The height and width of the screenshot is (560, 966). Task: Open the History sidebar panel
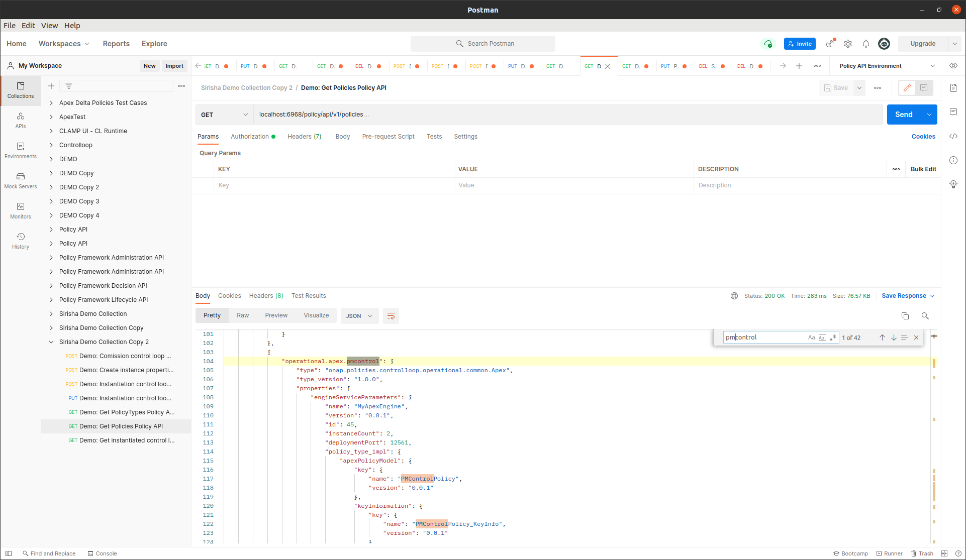pyautogui.click(x=21, y=241)
